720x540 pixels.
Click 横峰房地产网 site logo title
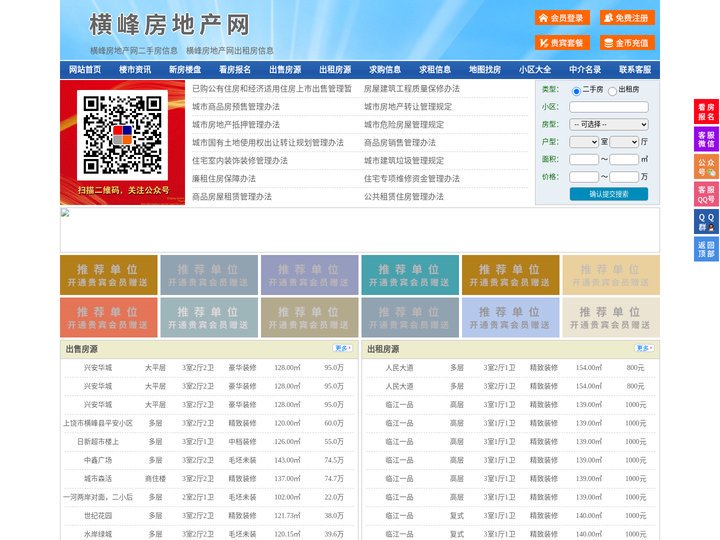pos(169,25)
